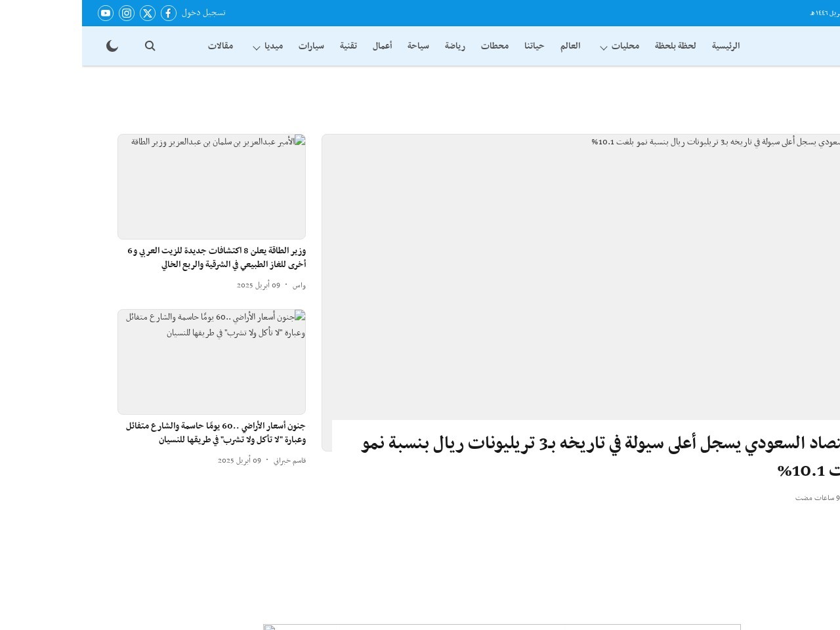
Task: Open main headline about Saudi economy liquidity
Action: (x=600, y=456)
